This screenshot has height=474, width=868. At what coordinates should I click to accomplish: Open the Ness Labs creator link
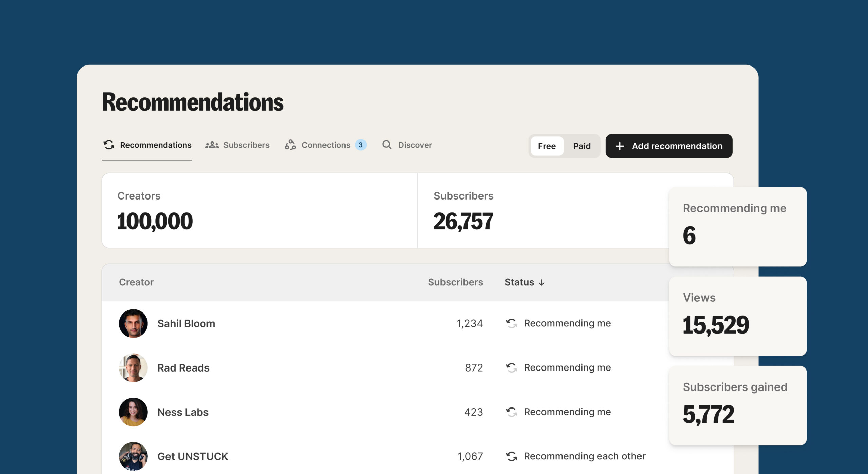(x=183, y=412)
